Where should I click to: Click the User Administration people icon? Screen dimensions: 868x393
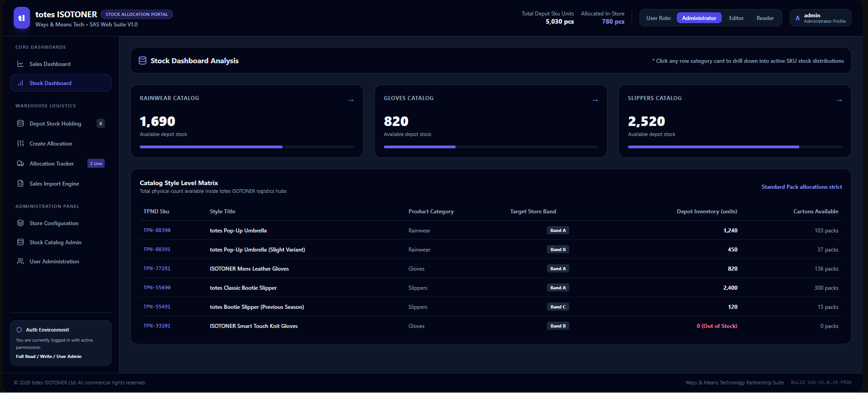pos(20,262)
